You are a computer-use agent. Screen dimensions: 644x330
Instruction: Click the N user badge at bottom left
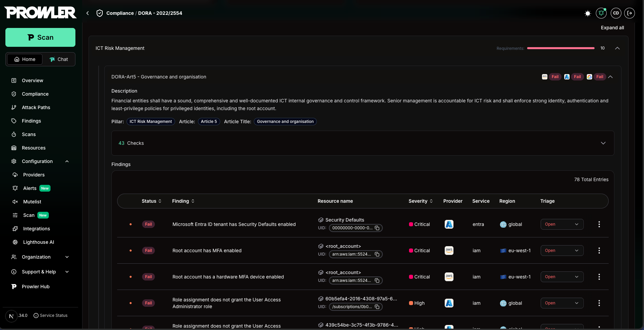pyautogui.click(x=11, y=316)
